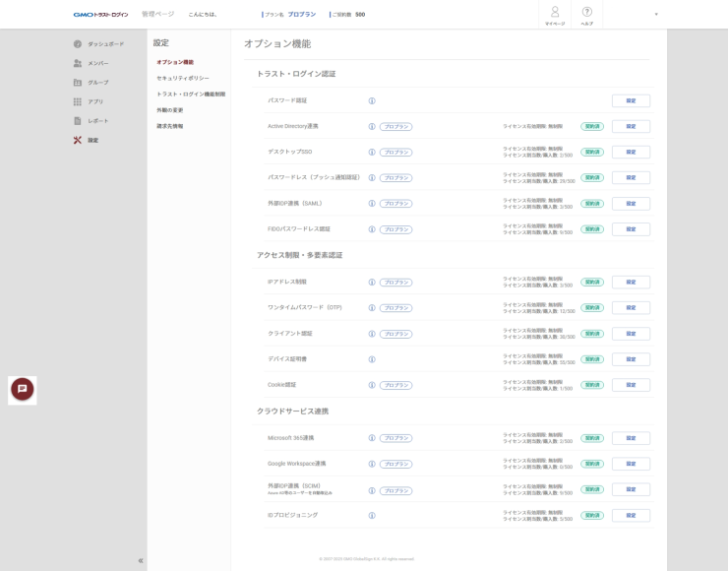Click 設定 button for パスワードレス（プッシュ通知認証）
The width and height of the screenshot is (728, 571).
(x=631, y=177)
